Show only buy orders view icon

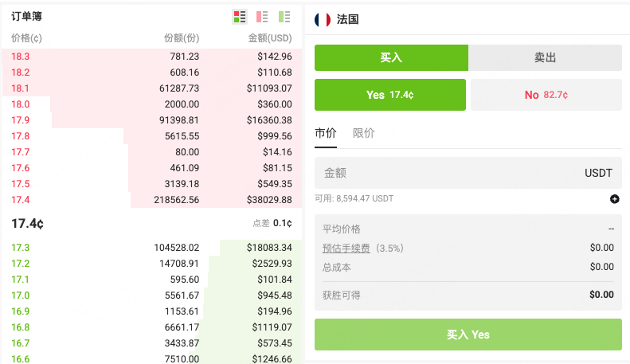coord(284,17)
